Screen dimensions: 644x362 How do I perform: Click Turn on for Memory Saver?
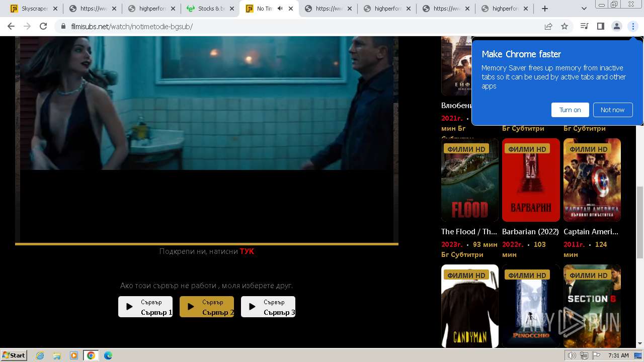point(570,110)
